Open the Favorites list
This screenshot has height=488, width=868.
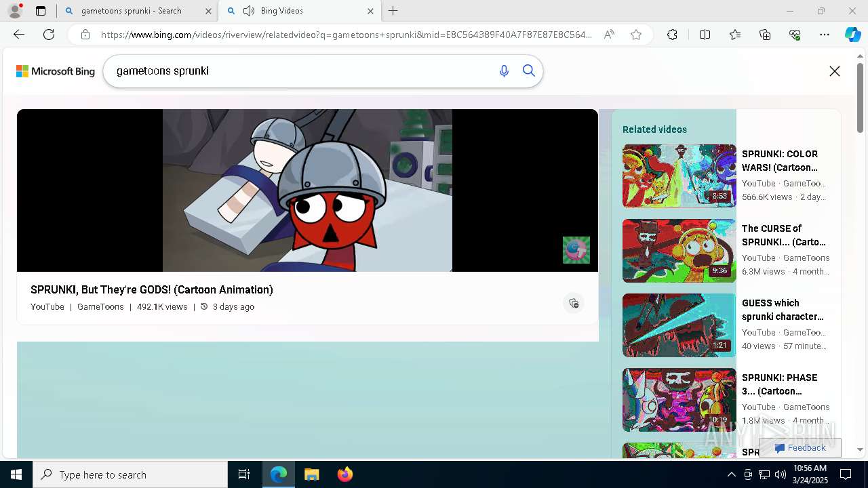[x=735, y=35]
